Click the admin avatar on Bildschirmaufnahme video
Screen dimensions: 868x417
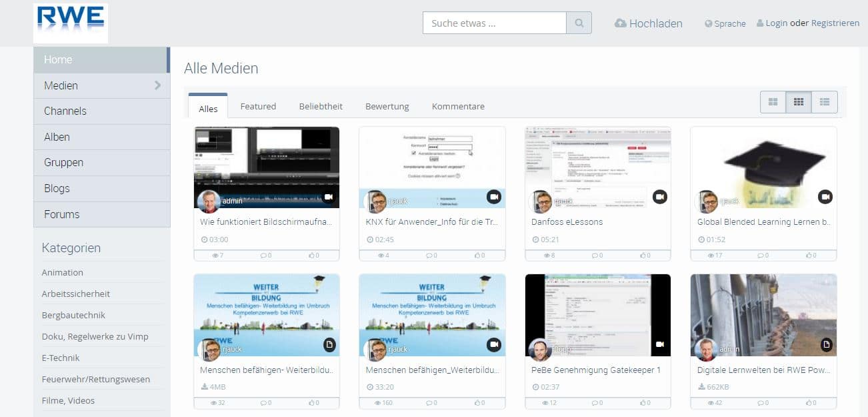click(209, 201)
